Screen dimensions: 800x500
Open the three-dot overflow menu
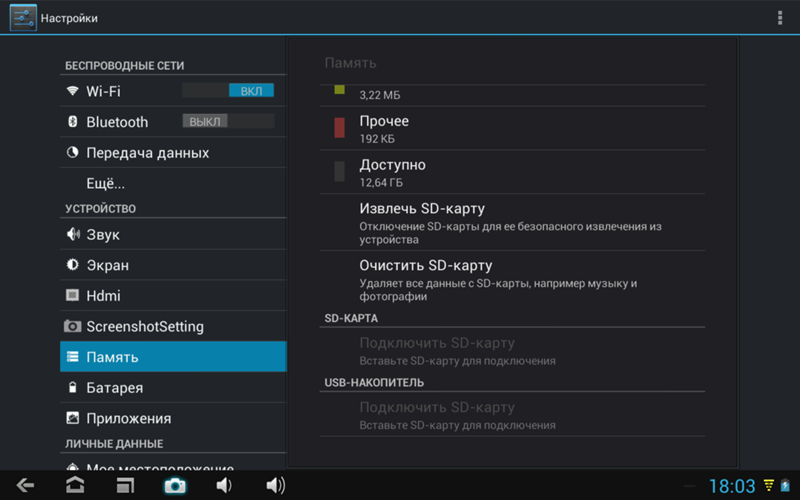pos(780,18)
